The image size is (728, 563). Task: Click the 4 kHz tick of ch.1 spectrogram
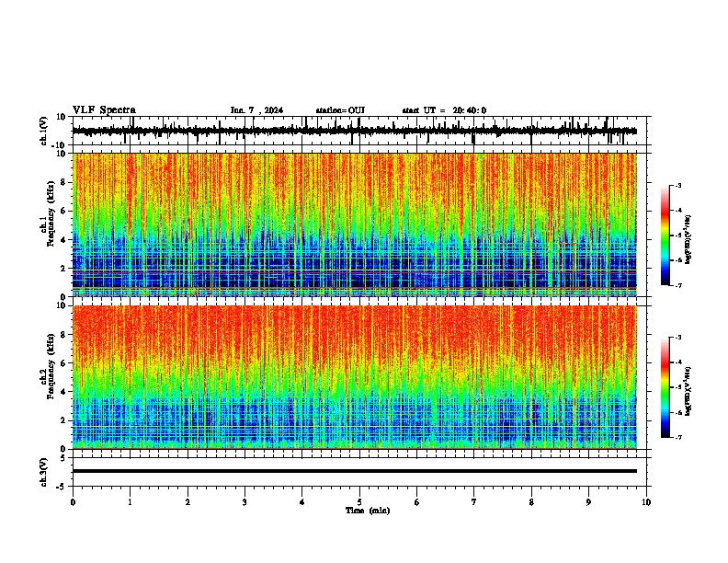pos(63,240)
